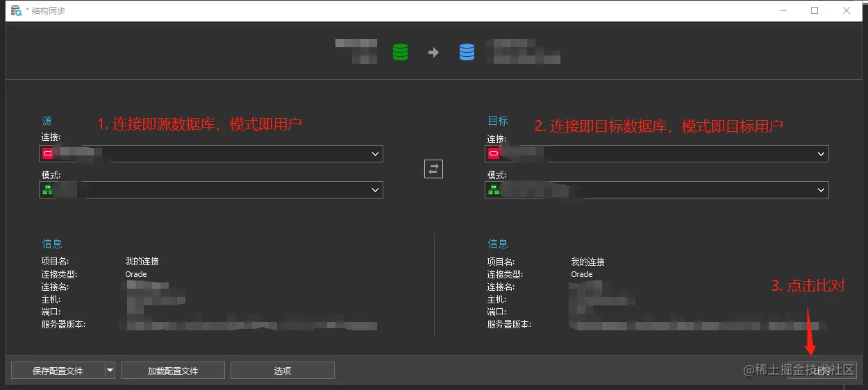Click the schema icon in the target 模式 field
The height and width of the screenshot is (390, 868).
click(494, 189)
